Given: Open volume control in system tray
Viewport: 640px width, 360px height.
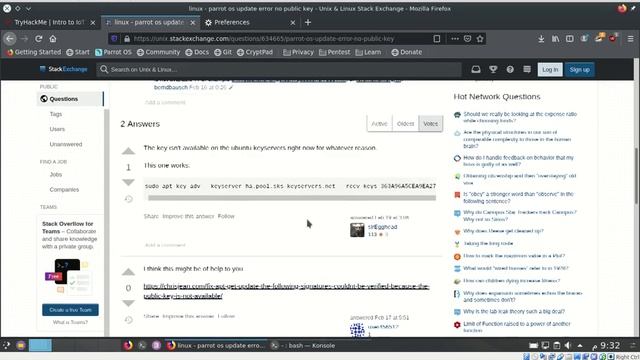Looking at the screenshot, I should click(x=568, y=345).
